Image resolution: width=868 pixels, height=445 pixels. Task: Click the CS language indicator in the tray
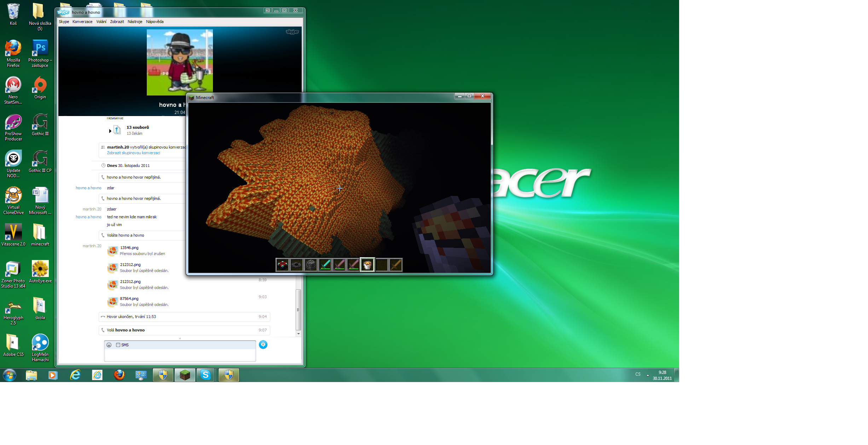(638, 374)
